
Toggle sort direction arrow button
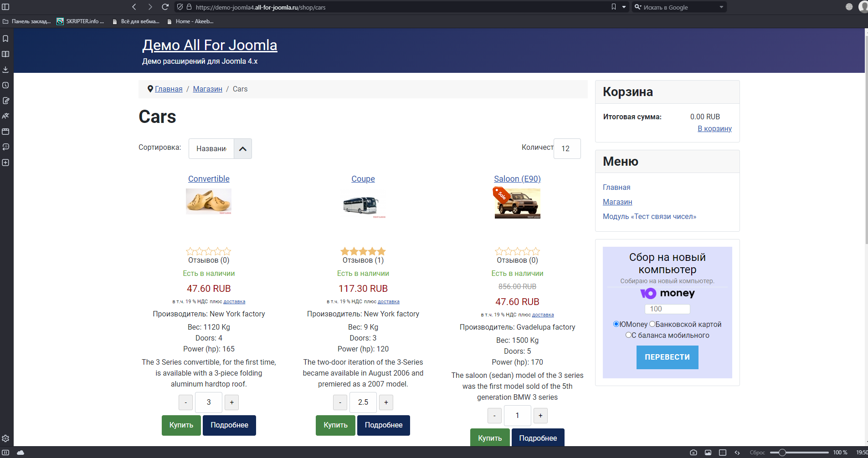pyautogui.click(x=243, y=148)
